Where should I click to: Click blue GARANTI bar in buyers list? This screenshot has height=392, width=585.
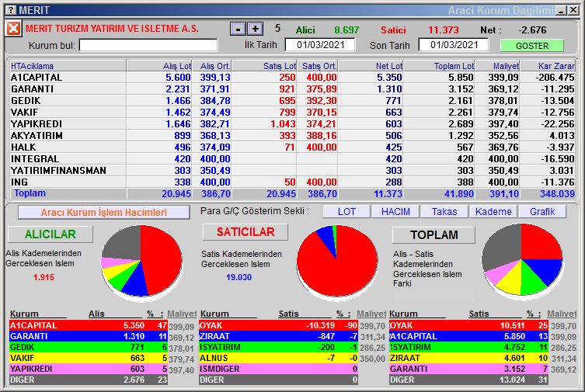click(x=89, y=336)
